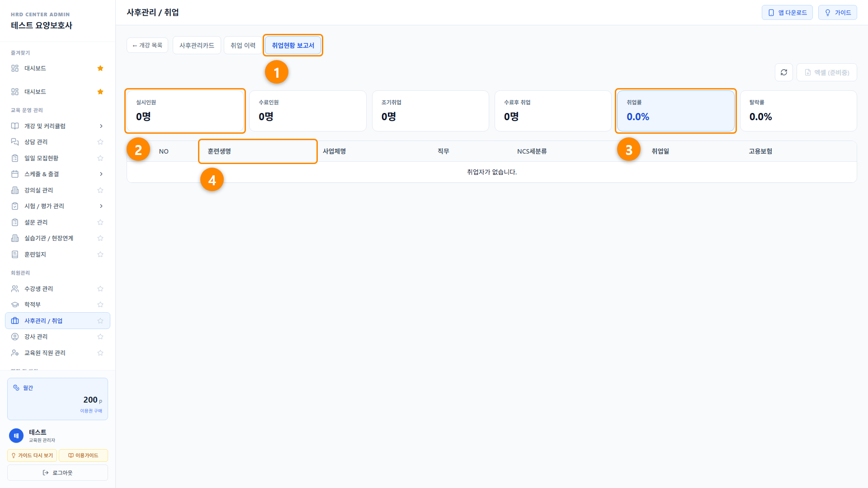Select 취업현황 보고서 tab

[293, 45]
